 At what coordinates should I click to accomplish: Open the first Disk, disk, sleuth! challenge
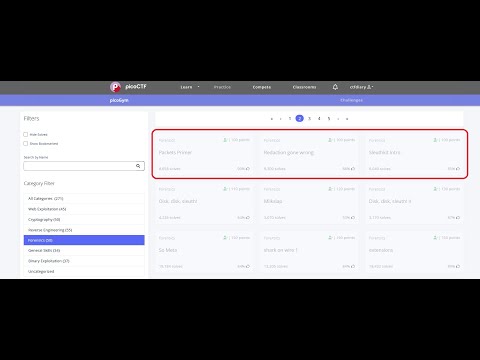coord(178,201)
